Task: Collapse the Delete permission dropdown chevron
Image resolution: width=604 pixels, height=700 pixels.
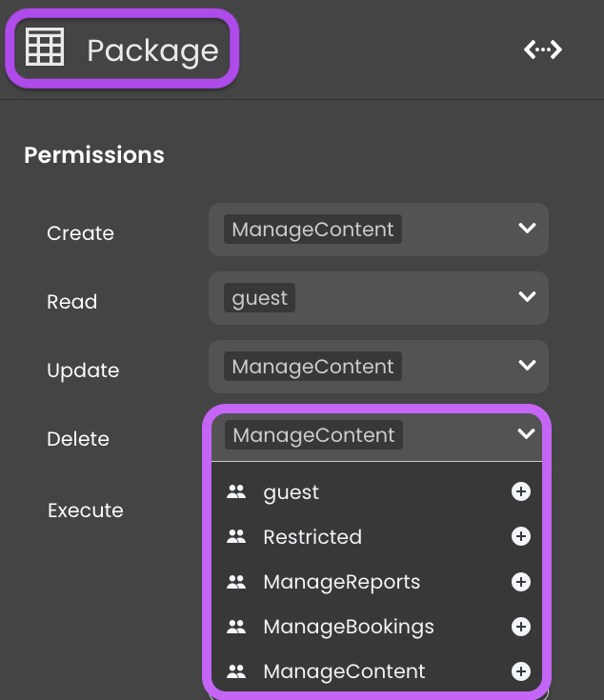Action: pos(526,433)
